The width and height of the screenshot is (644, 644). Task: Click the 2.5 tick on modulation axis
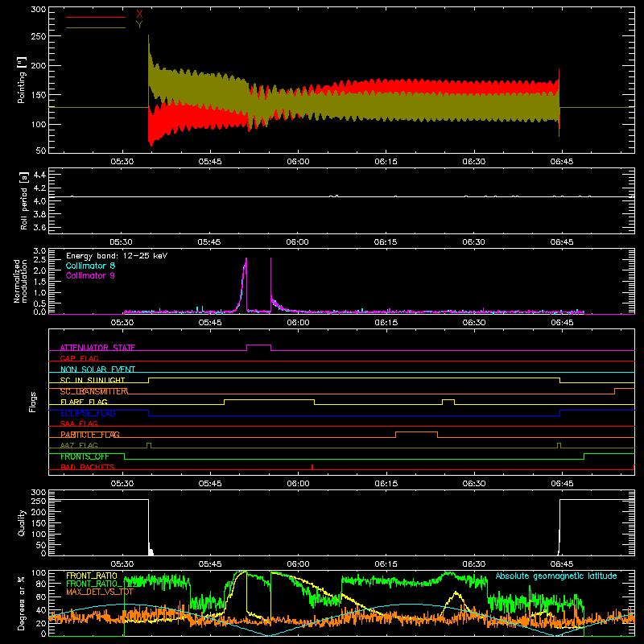pyautogui.click(x=39, y=260)
